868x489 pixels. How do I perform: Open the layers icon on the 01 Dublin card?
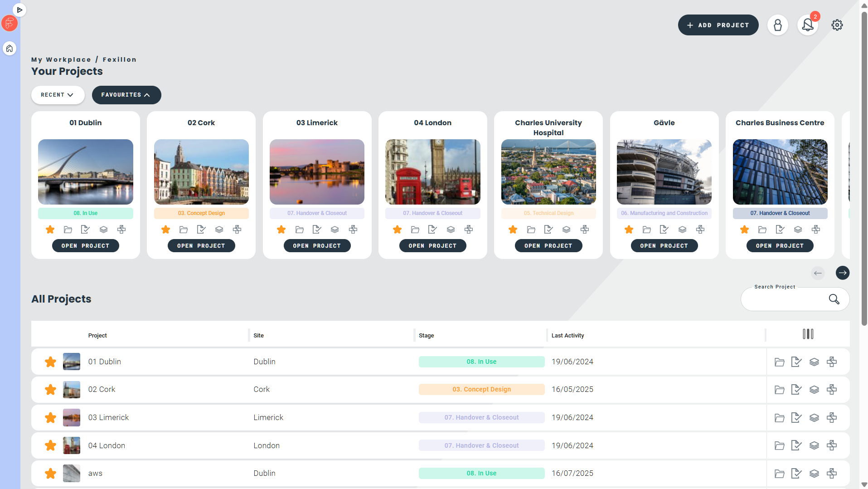coord(103,230)
